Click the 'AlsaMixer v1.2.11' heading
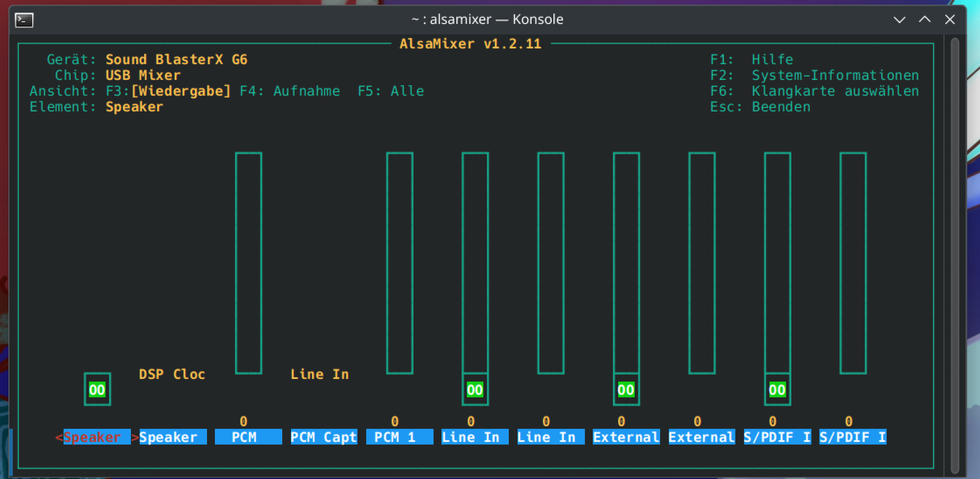Screen dimensions: 980x479 (x=470, y=44)
